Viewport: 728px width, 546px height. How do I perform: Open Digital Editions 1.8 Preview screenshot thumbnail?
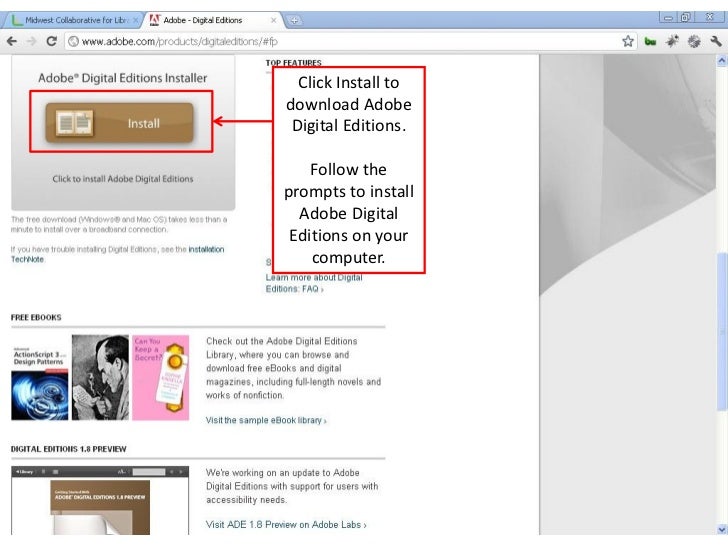click(100, 500)
